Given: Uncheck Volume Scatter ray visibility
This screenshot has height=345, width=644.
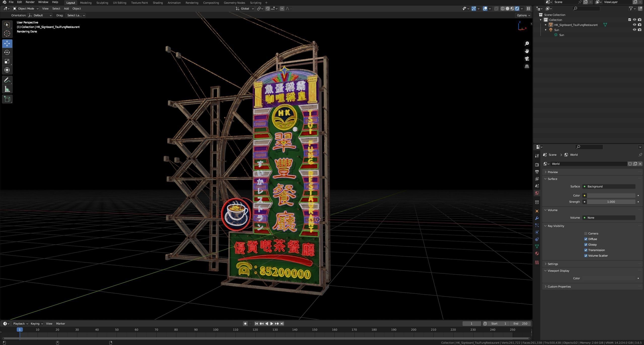Looking at the screenshot, I should tap(586, 256).
